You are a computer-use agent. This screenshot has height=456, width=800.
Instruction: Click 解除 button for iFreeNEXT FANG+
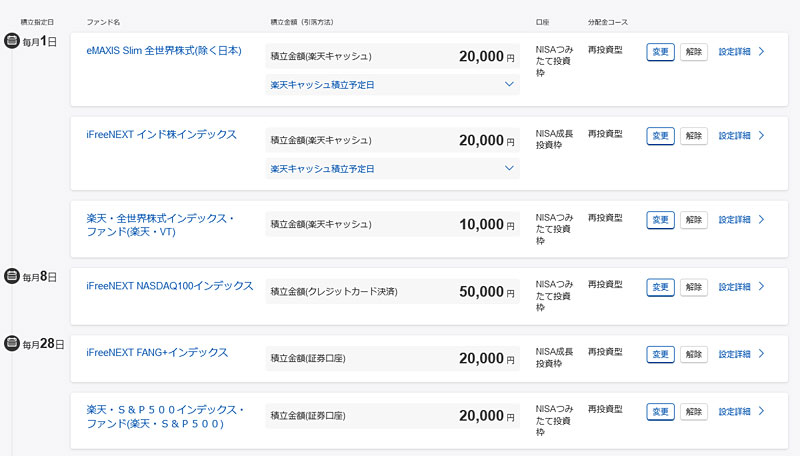[x=694, y=354]
